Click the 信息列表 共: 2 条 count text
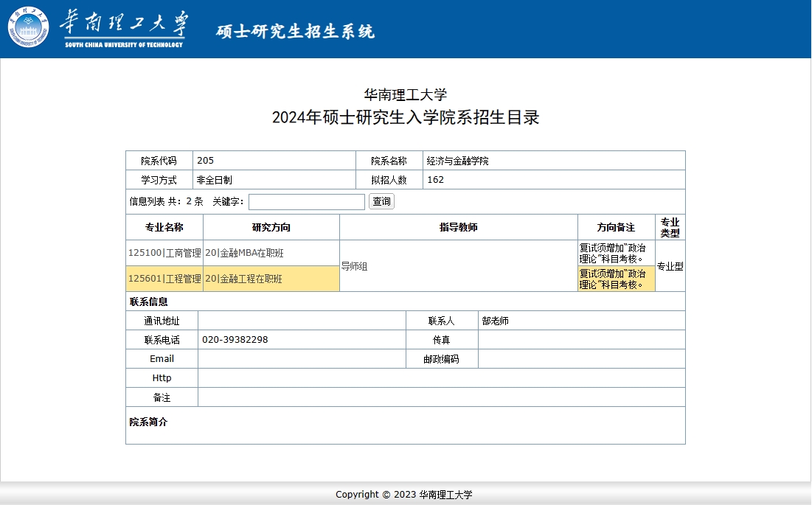This screenshot has width=812, height=505. (166, 201)
